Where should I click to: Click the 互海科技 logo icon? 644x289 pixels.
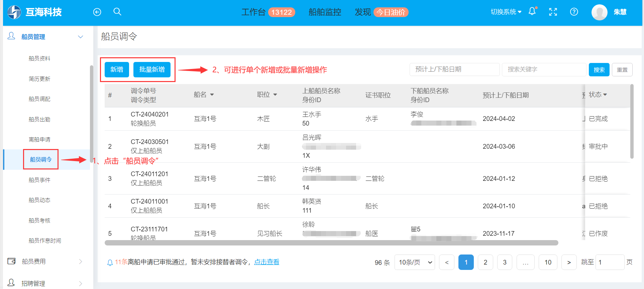(14, 12)
